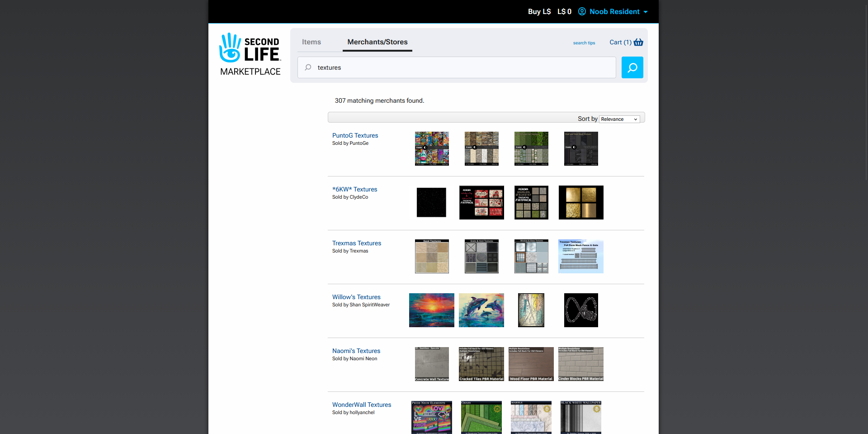868x434 pixels.
Task: Click the Pride Neon Elements thumbnail
Action: (x=431, y=417)
